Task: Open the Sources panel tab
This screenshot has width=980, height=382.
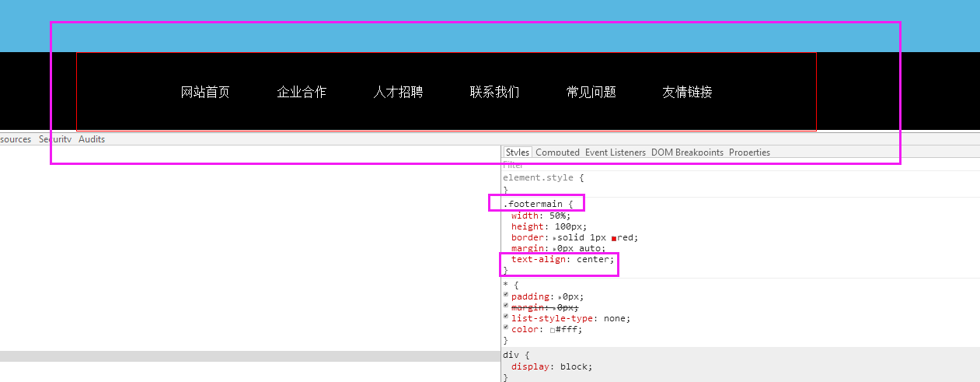Action: click(16, 139)
